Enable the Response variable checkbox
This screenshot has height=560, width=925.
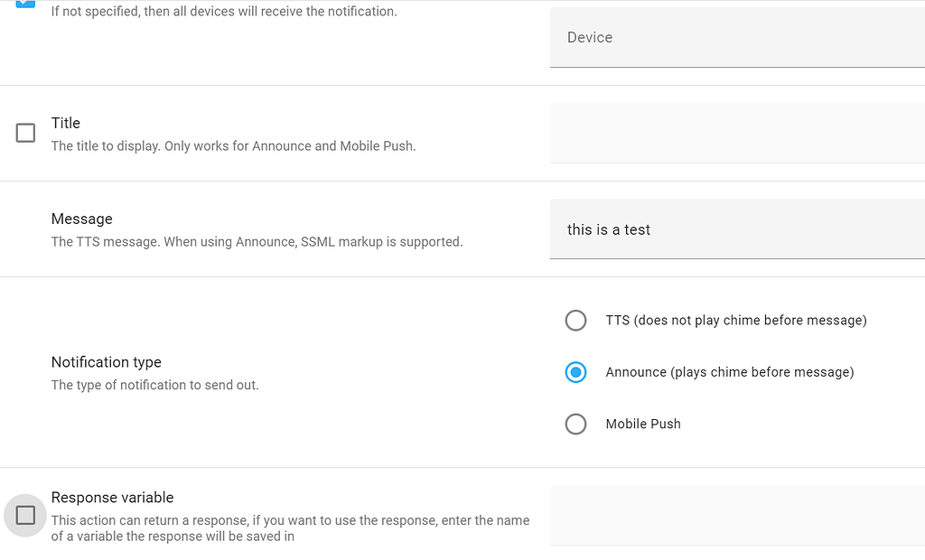(x=25, y=515)
